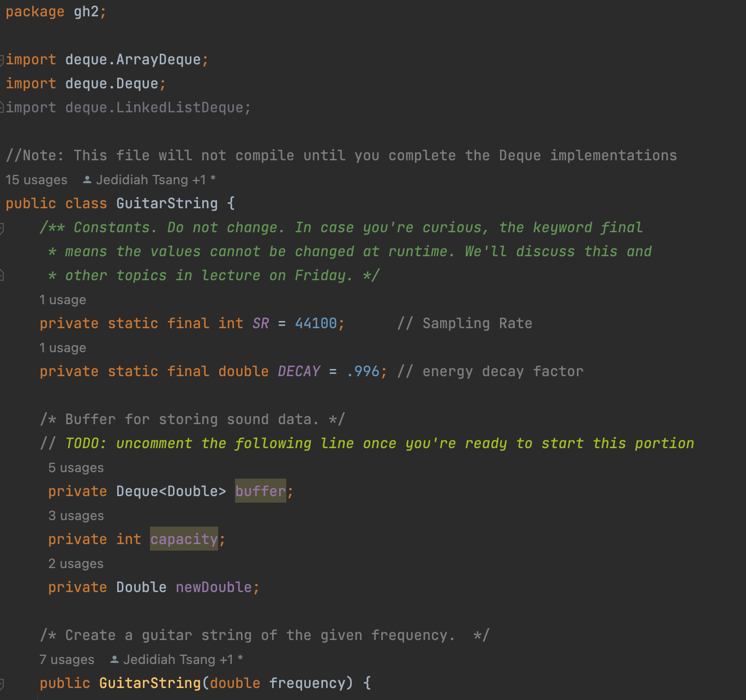Open the 7 usages hint for constructor

[67, 660]
